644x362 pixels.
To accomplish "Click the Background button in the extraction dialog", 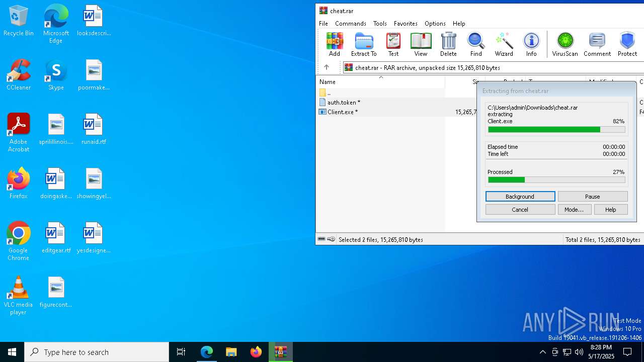I will (520, 197).
